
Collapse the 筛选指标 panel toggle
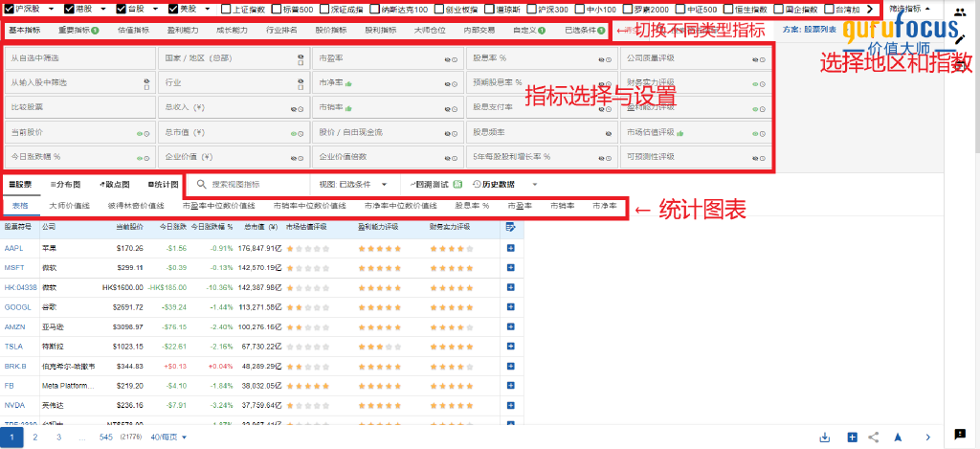point(909,9)
